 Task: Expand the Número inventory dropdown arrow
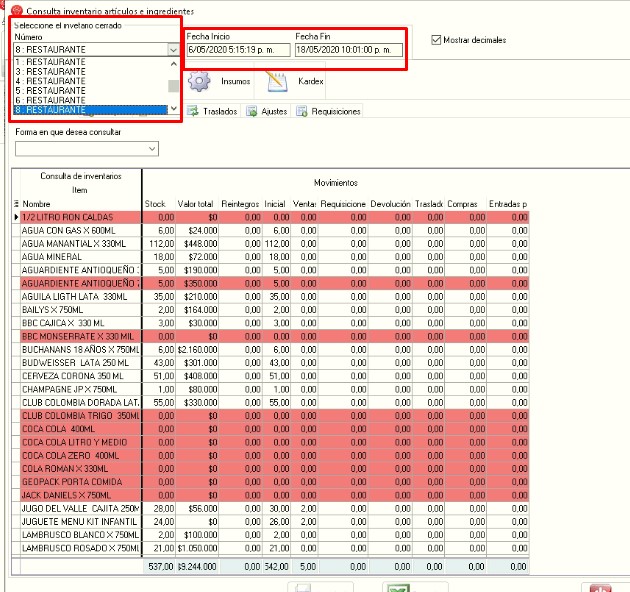(173, 49)
